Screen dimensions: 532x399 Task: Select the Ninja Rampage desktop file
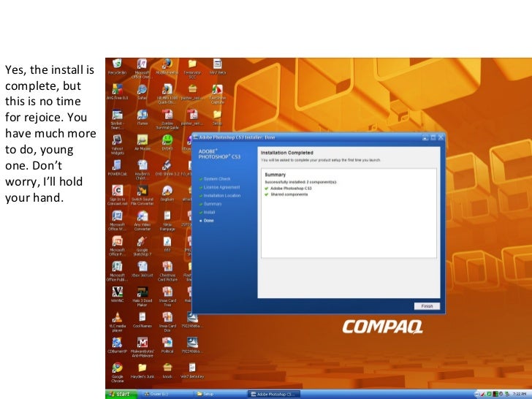point(167,221)
